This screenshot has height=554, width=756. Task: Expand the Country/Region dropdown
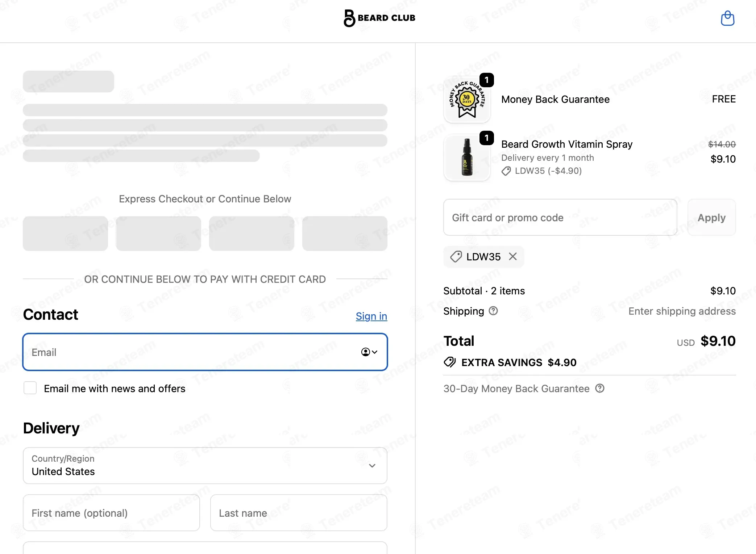[x=205, y=466]
